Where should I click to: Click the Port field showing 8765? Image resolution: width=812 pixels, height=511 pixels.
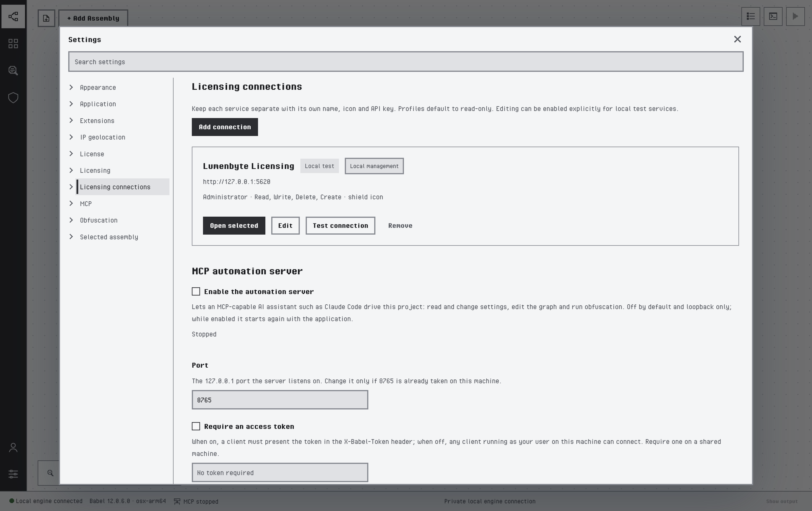(x=280, y=400)
